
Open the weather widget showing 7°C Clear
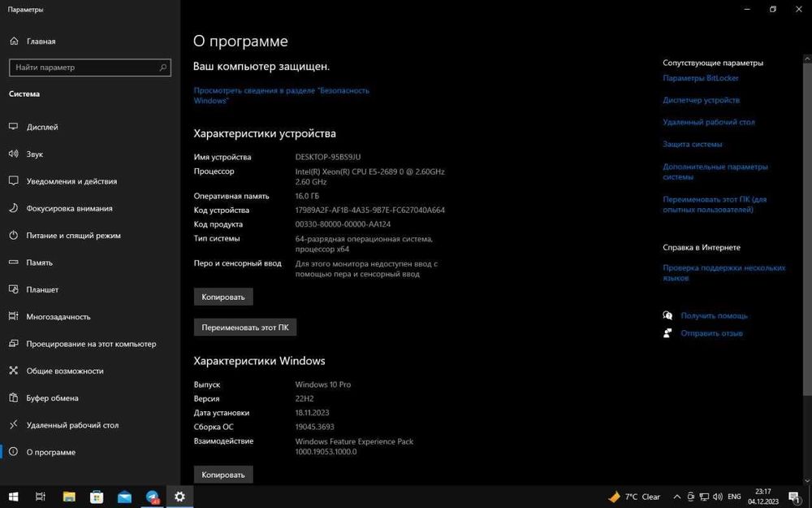click(x=635, y=497)
